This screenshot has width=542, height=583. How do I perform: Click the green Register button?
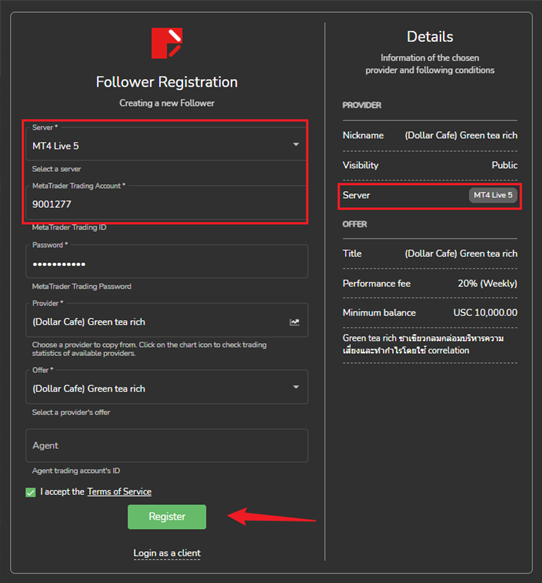(167, 517)
